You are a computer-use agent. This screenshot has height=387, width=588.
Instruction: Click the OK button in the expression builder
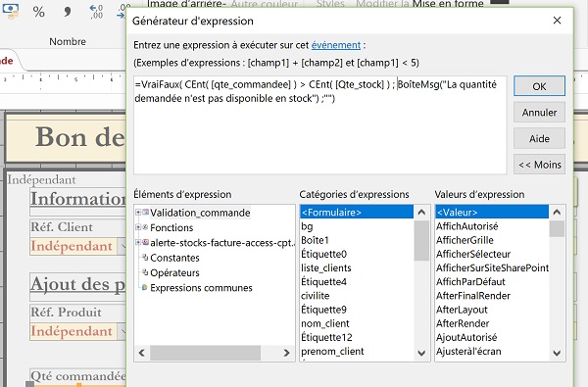coord(539,86)
